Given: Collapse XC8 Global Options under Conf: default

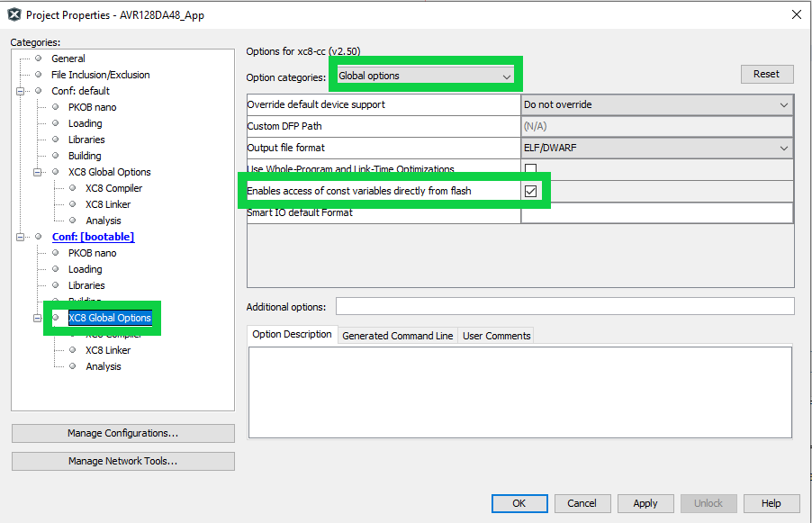Looking at the screenshot, I should click(38, 172).
